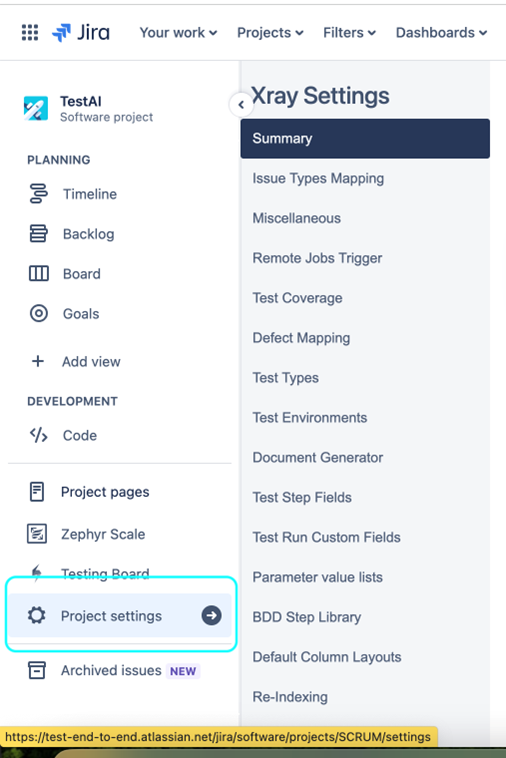Click the Board columns icon
This screenshot has height=758, width=506.
(x=39, y=274)
